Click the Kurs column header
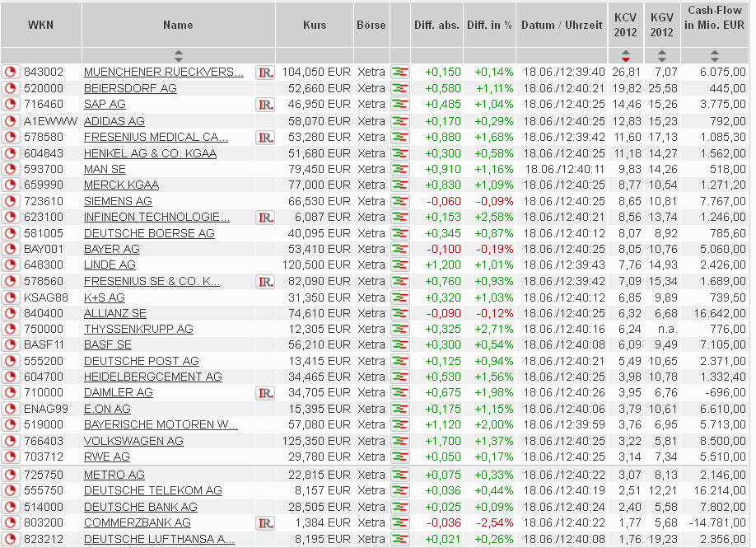 click(315, 25)
